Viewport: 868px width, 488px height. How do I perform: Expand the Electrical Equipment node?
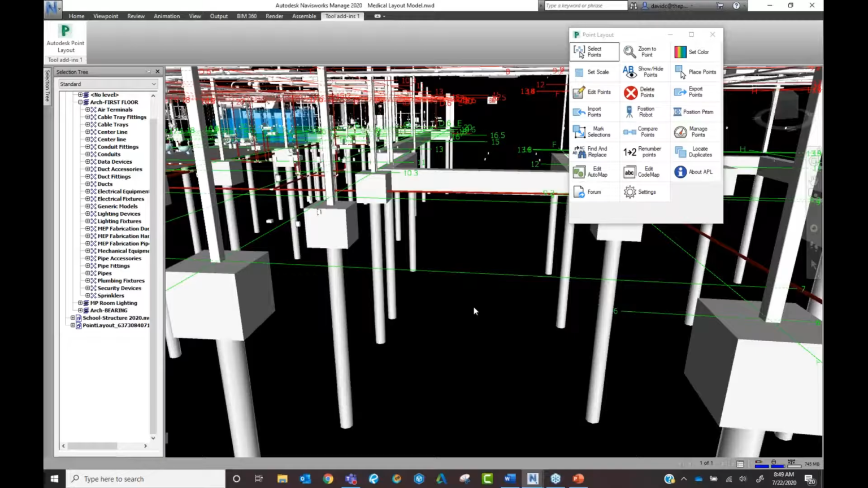88,191
